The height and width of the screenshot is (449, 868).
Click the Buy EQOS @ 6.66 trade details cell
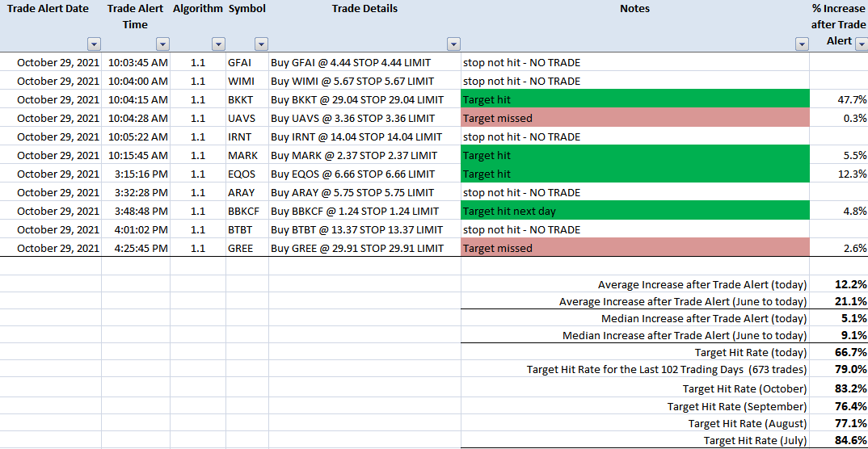click(364, 174)
